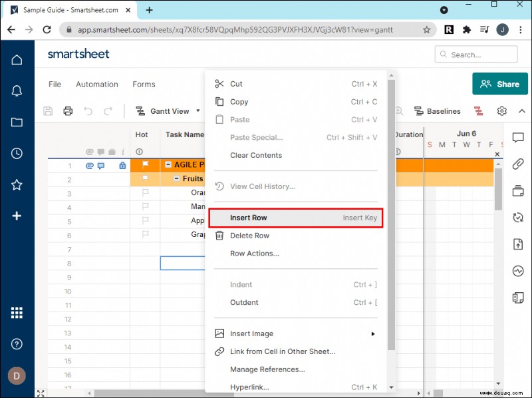Open Attachments paperclip panel icon
Image resolution: width=532 pixels, height=398 pixels.
click(x=518, y=164)
